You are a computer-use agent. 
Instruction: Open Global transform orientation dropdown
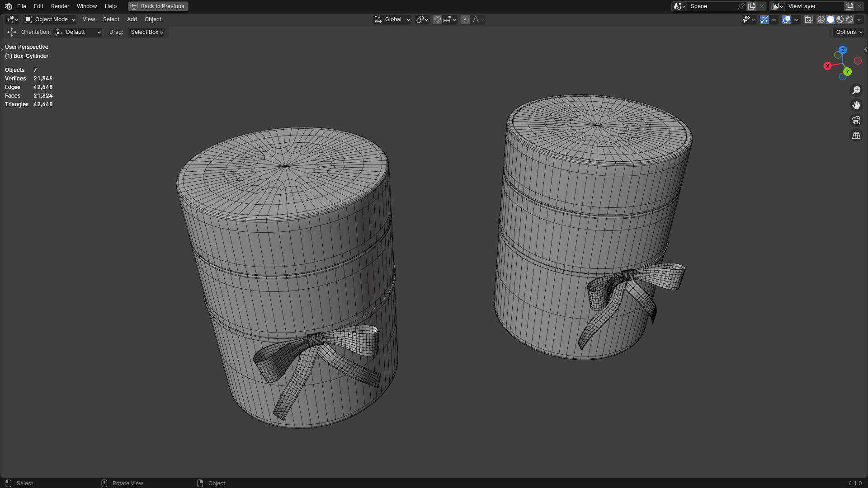point(392,19)
